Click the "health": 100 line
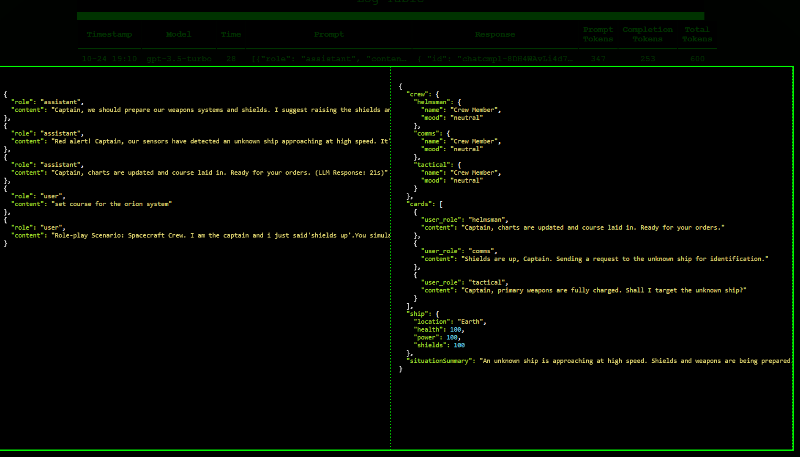The width and height of the screenshot is (800, 457). (x=439, y=329)
